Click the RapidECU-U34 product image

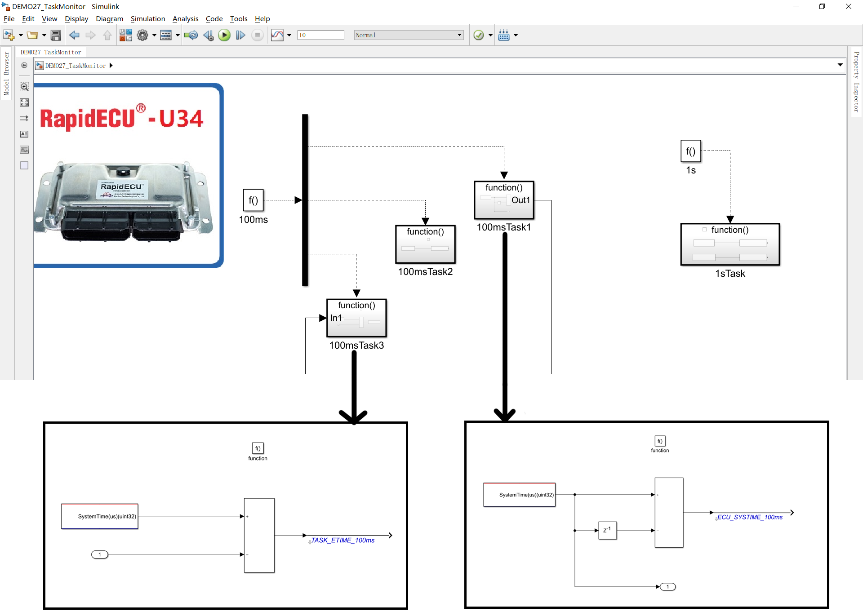128,176
